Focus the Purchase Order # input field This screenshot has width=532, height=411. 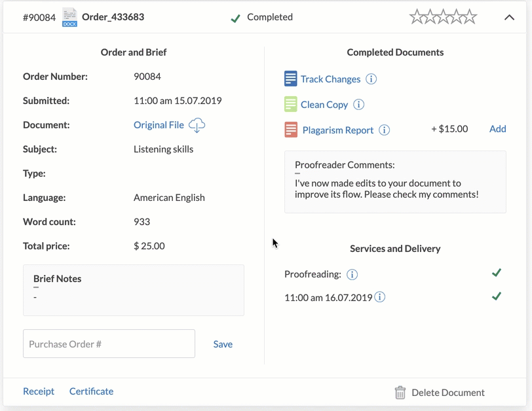click(x=109, y=344)
